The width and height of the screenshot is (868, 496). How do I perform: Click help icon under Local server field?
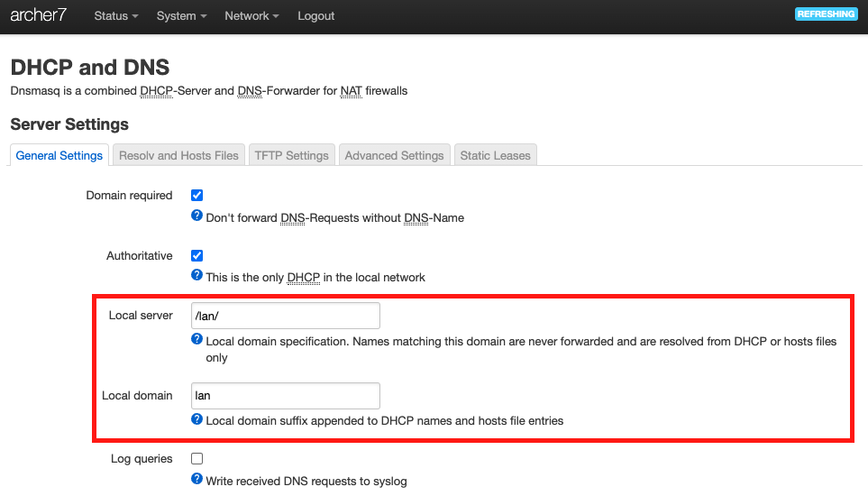196,339
